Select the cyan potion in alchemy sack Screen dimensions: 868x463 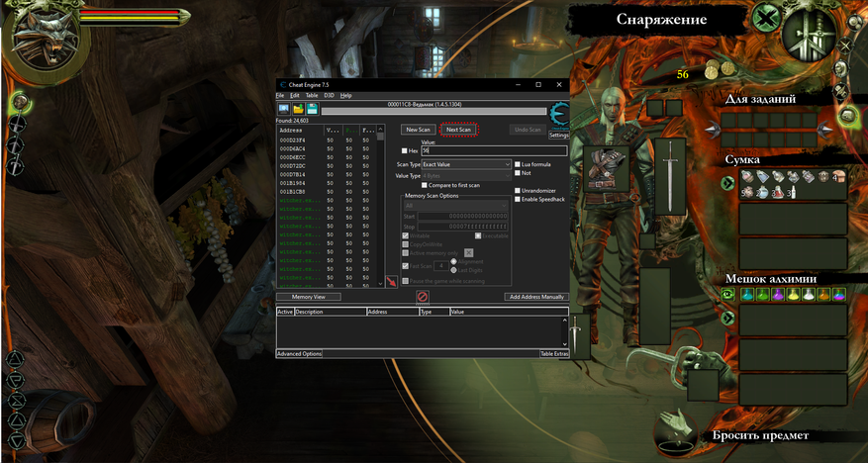(748, 294)
